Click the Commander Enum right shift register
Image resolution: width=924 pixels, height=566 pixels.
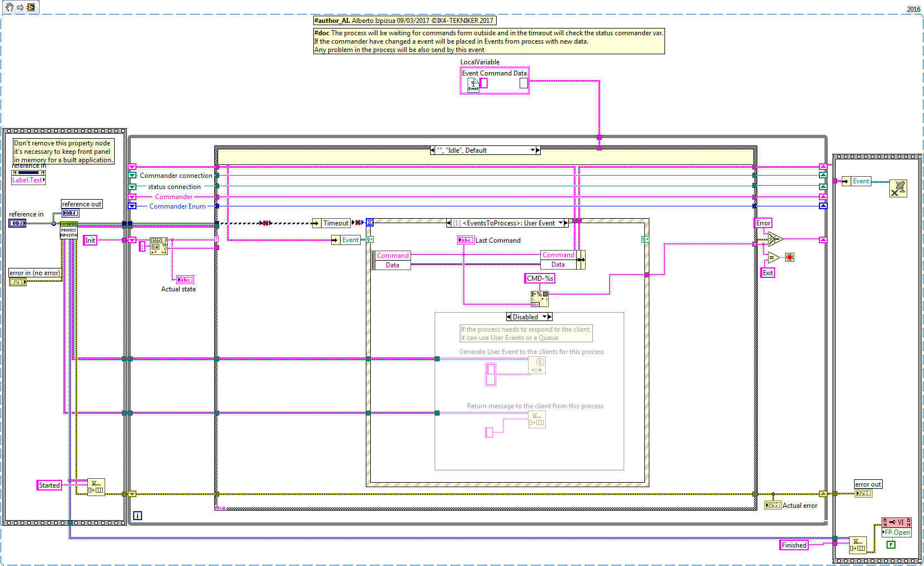point(823,206)
